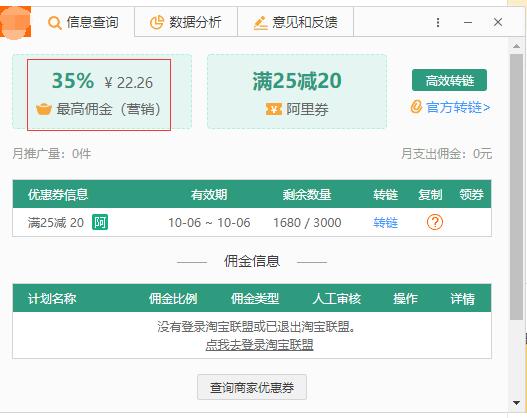Click the yuan coupon icon beside 阿里券

(x=274, y=109)
